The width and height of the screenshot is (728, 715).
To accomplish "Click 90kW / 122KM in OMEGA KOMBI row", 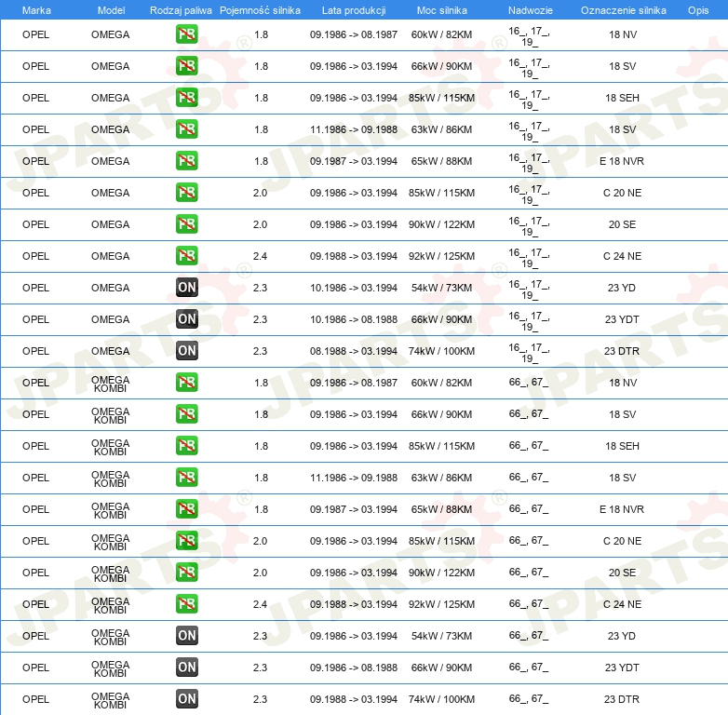I will tap(441, 573).
